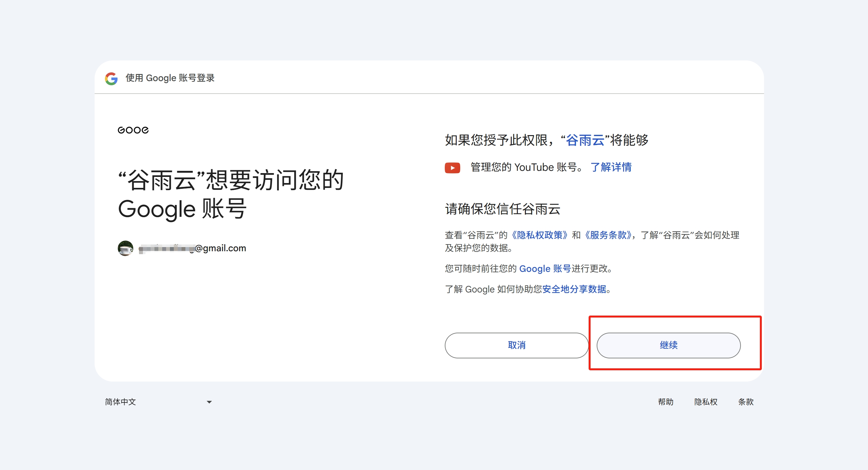Click the 安全地分享数据 link
This screenshot has height=470, width=868.
(x=574, y=289)
